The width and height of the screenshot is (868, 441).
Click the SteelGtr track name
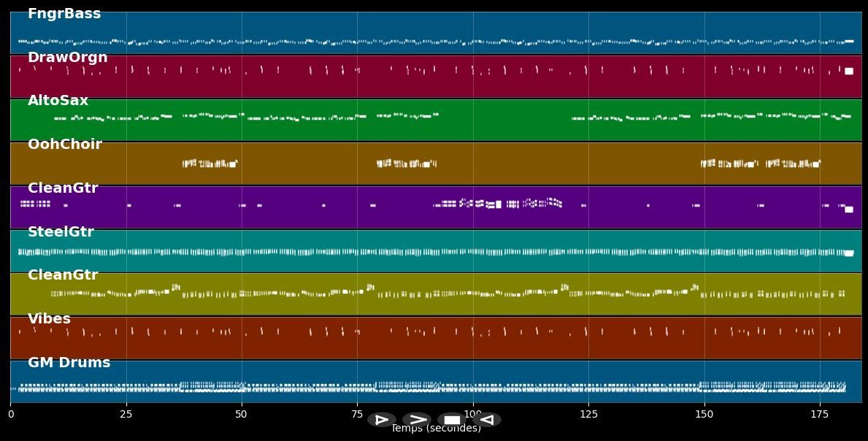click(61, 232)
